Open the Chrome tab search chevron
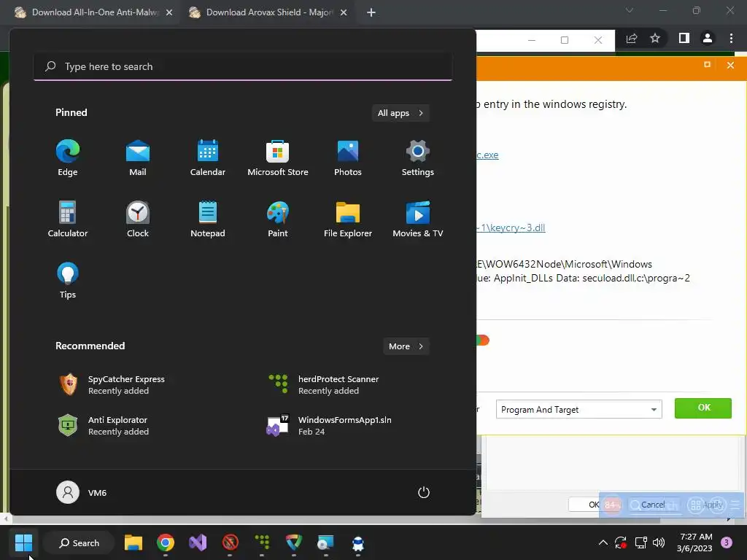The height and width of the screenshot is (560, 747). pos(630,10)
